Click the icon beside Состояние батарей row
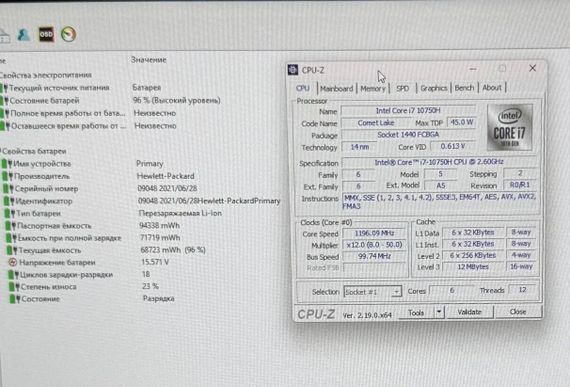570x387 pixels. click(4, 101)
